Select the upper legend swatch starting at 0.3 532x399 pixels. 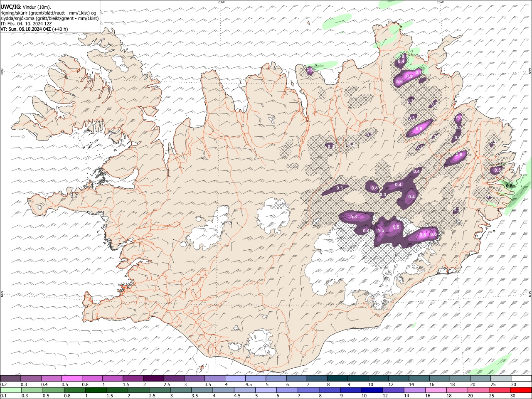coord(31,378)
